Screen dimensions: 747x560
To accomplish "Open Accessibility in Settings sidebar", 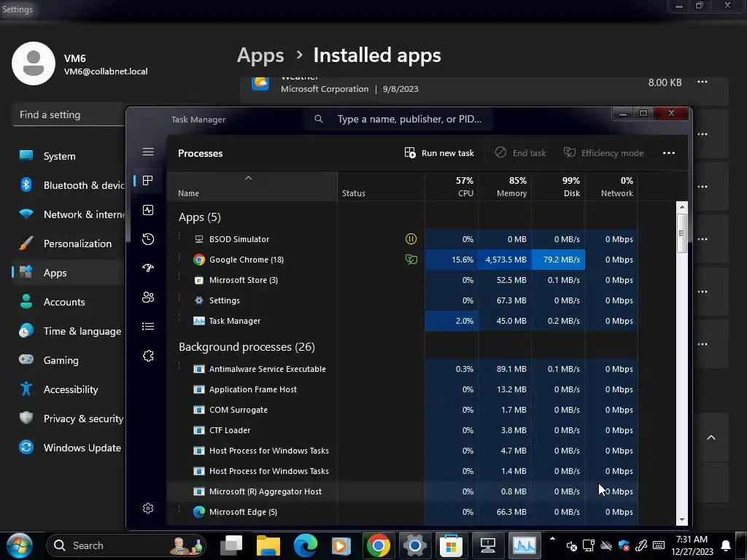I will click(69, 389).
